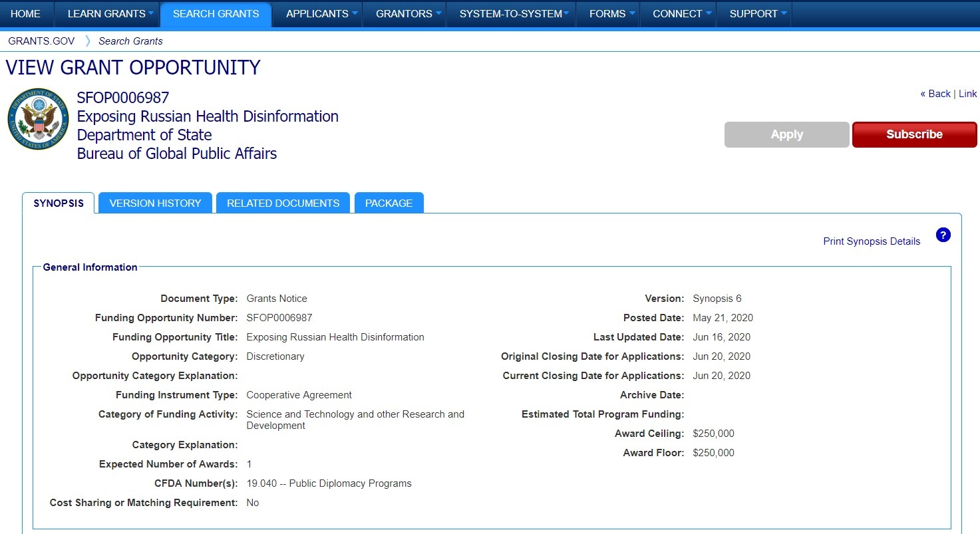Click the Science and Technology funding activity value

(x=355, y=420)
